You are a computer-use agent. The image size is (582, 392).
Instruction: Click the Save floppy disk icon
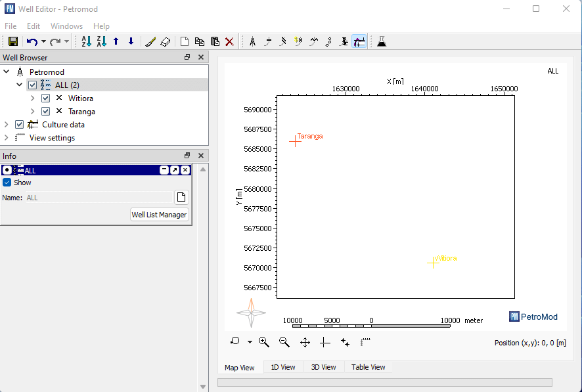12,41
